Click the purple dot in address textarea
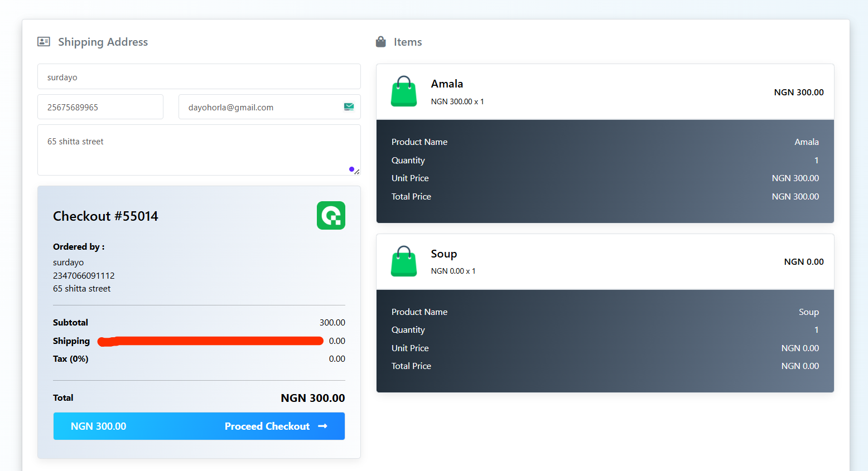The width and height of the screenshot is (868, 471). click(x=351, y=169)
